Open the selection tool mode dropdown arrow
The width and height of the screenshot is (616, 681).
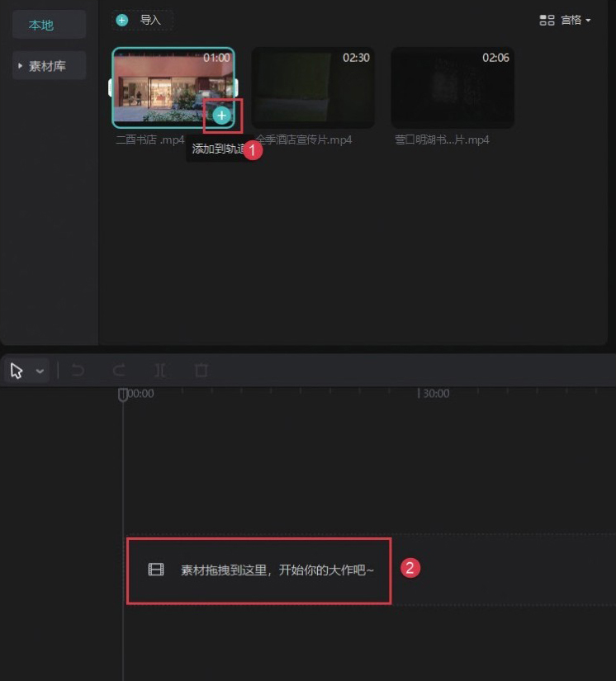(40, 371)
